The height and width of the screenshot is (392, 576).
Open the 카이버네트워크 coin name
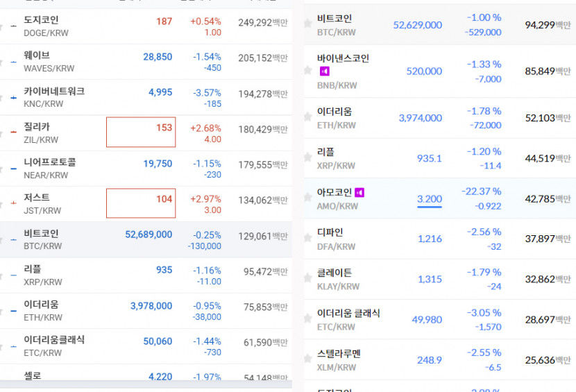[x=54, y=91]
